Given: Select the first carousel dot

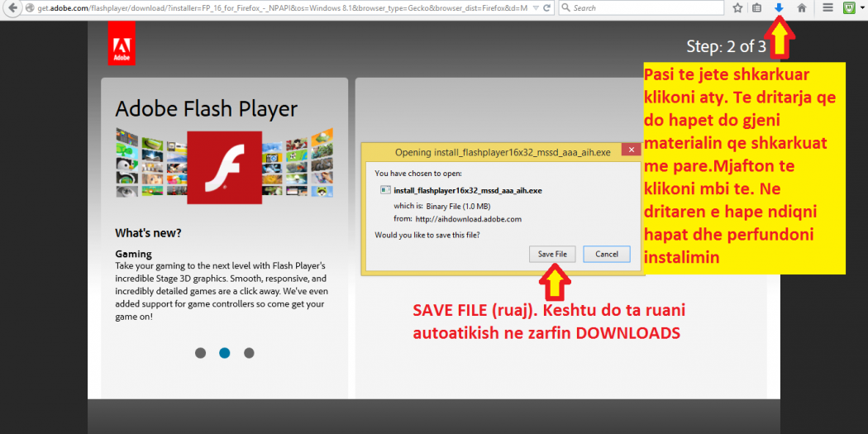Looking at the screenshot, I should 200,353.
